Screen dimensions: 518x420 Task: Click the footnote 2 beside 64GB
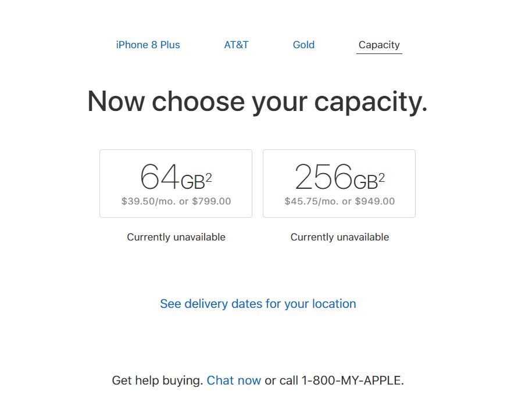pos(209,178)
